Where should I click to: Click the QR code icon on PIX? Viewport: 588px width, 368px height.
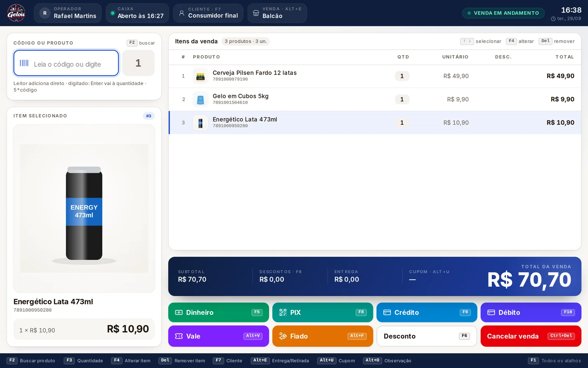click(x=283, y=312)
